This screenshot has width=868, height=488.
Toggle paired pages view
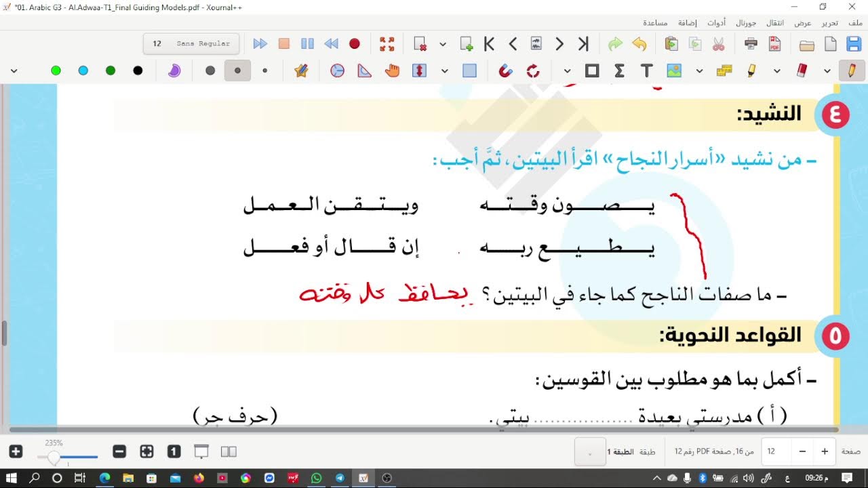click(229, 451)
